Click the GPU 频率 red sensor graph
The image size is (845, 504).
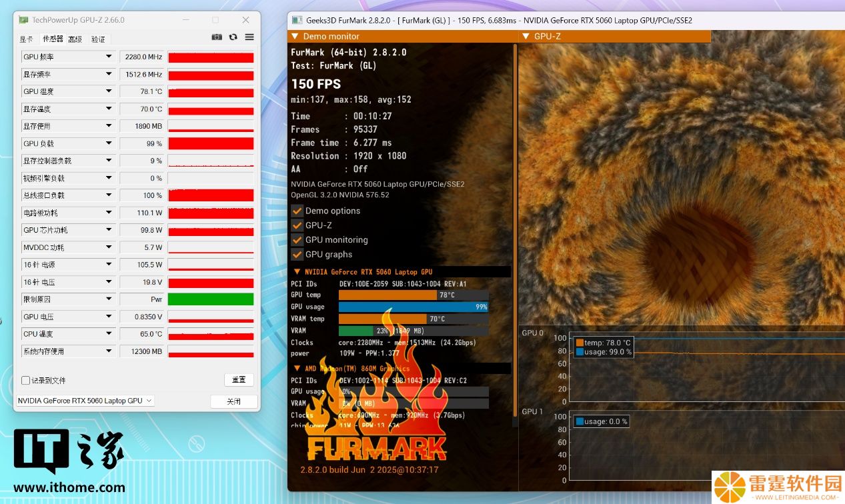(211, 57)
